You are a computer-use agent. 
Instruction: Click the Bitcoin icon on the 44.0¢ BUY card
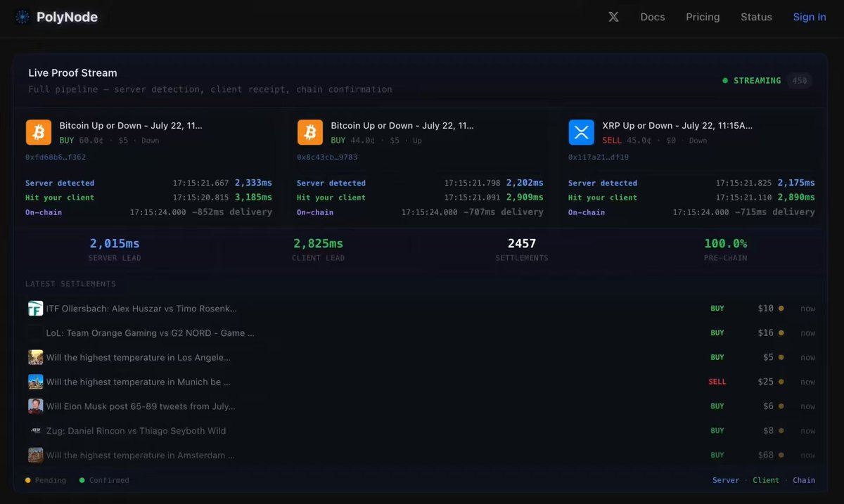(x=310, y=132)
